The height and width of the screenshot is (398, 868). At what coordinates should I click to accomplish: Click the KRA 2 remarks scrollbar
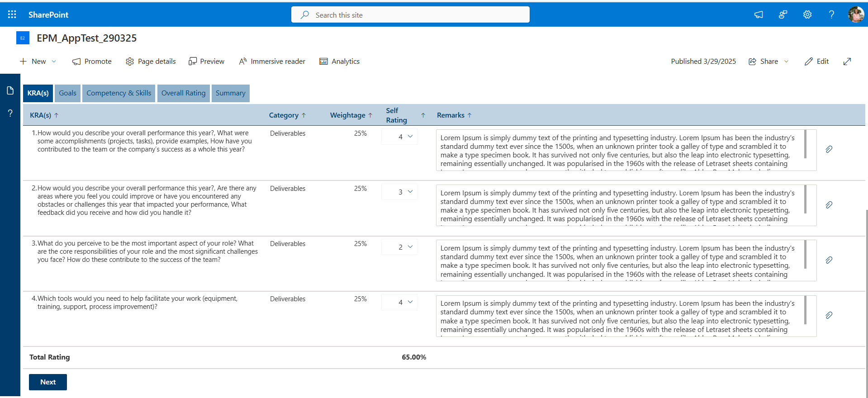click(x=806, y=199)
